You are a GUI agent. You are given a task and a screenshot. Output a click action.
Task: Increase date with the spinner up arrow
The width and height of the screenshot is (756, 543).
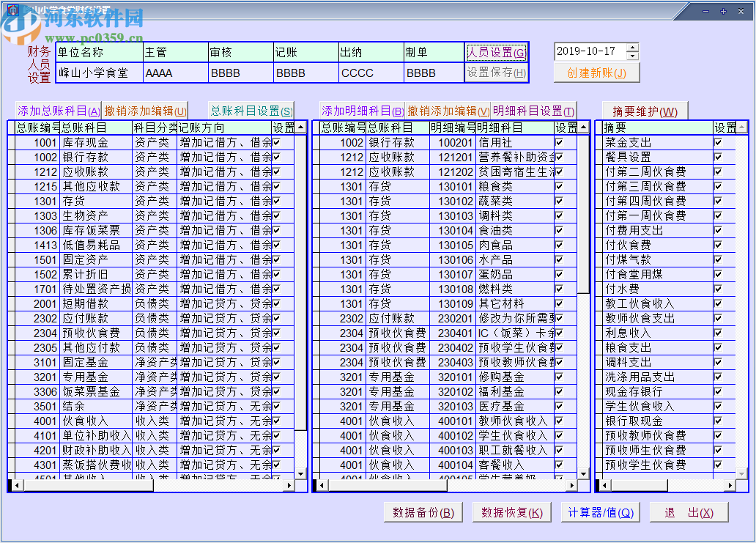click(x=633, y=48)
